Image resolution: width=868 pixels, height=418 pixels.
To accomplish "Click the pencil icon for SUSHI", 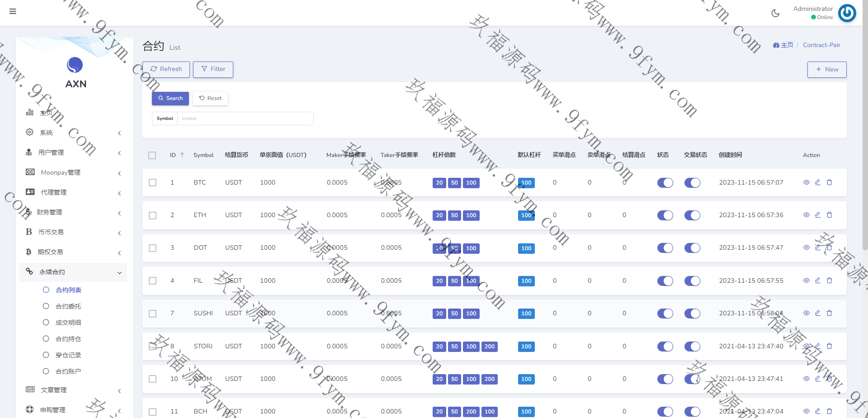I will click(x=817, y=313).
